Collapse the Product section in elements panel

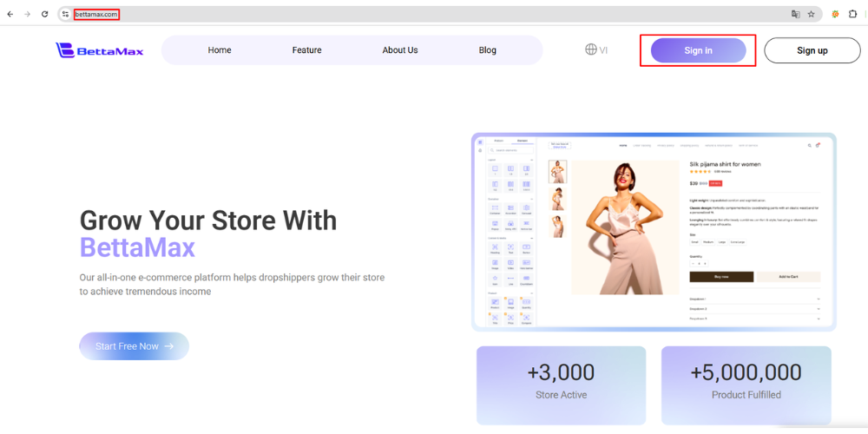531,293
